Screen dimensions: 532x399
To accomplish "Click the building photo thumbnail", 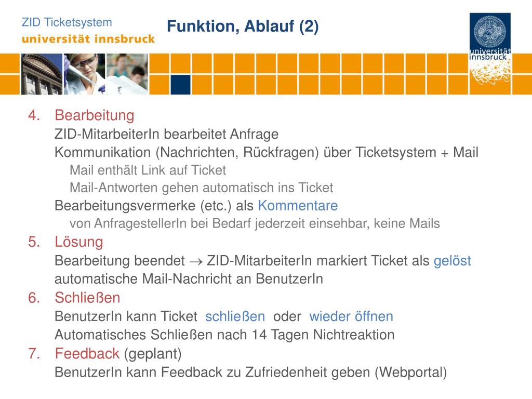I will click(x=42, y=74).
